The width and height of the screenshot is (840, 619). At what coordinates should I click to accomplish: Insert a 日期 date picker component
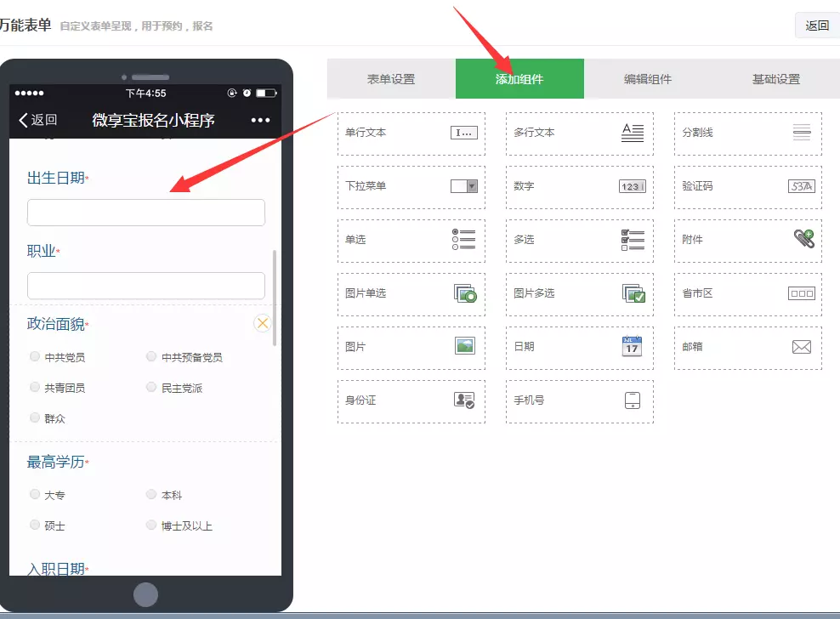579,348
